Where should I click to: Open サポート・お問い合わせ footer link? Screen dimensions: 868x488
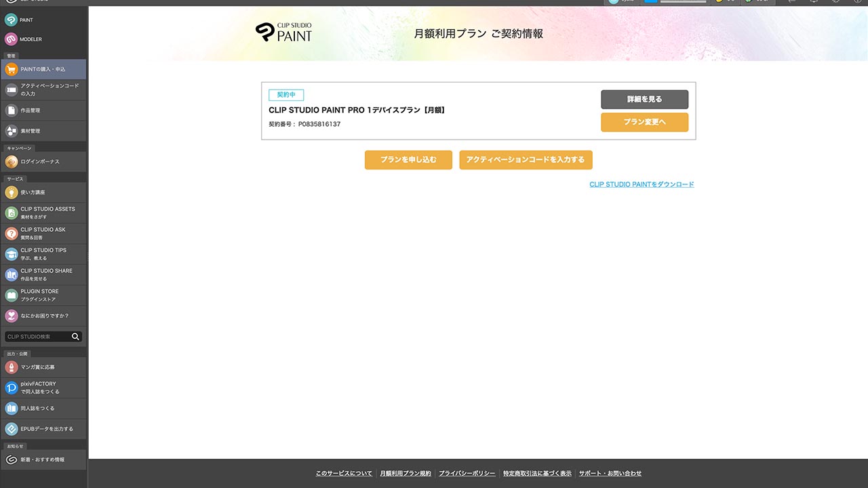click(x=610, y=473)
